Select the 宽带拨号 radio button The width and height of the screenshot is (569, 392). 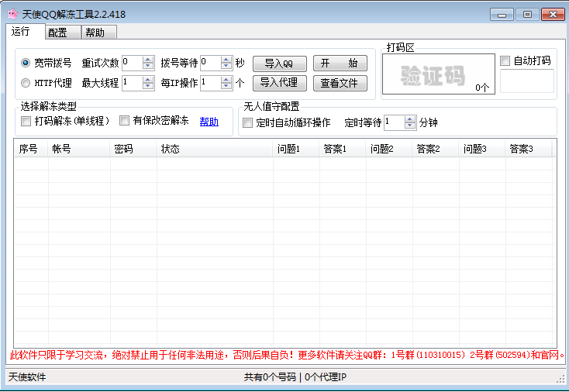coord(26,63)
